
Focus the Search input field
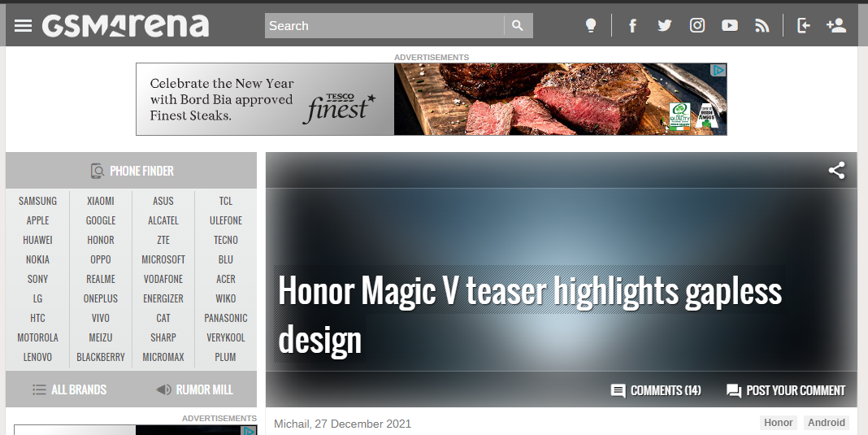point(384,25)
